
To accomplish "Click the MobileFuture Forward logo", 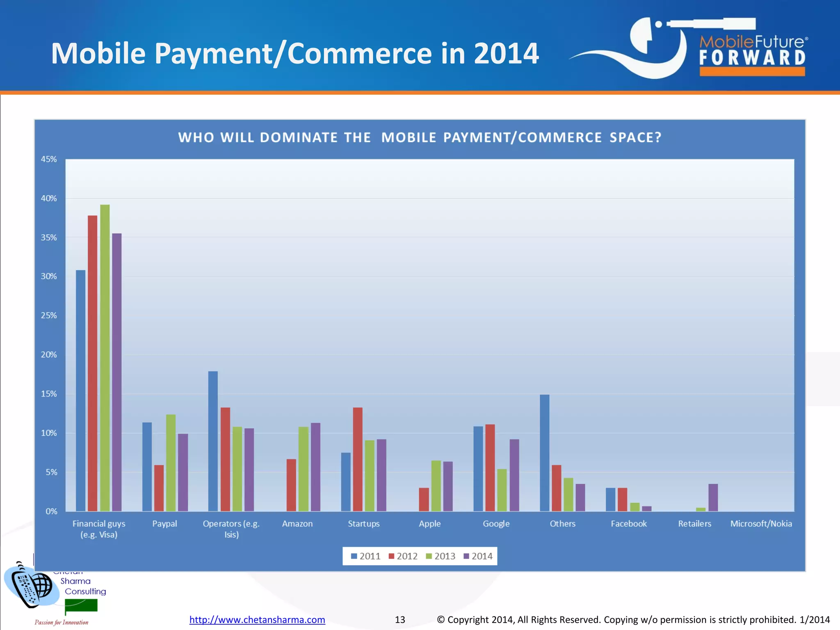I will (x=689, y=48).
